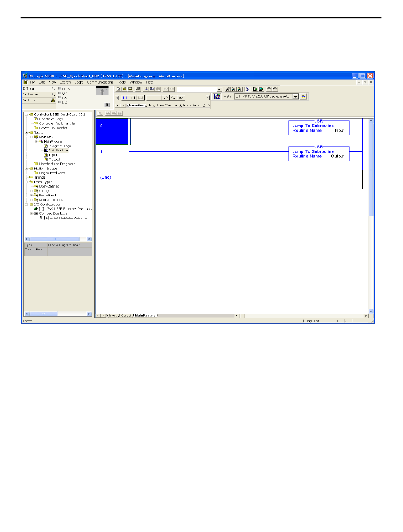This screenshot has width=403, height=532.
Task: Click the New file toolbar icon
Action: pos(118,89)
